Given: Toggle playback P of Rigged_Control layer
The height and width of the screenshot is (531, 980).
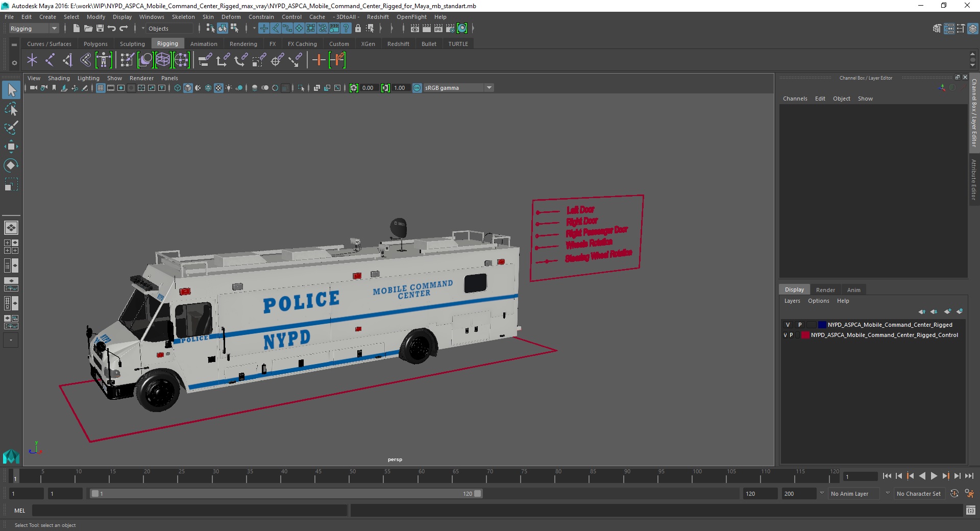Looking at the screenshot, I should (792, 335).
